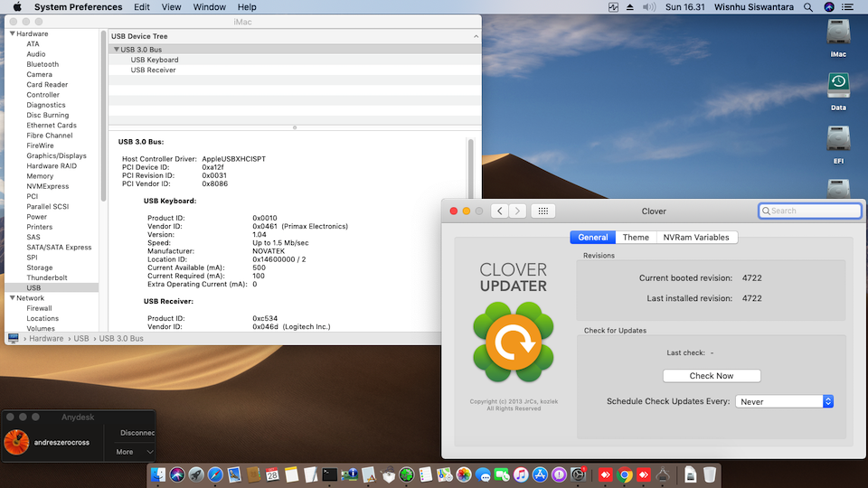Click the Spotlight search icon in menu bar
This screenshot has height=488, width=868.
(x=807, y=7)
